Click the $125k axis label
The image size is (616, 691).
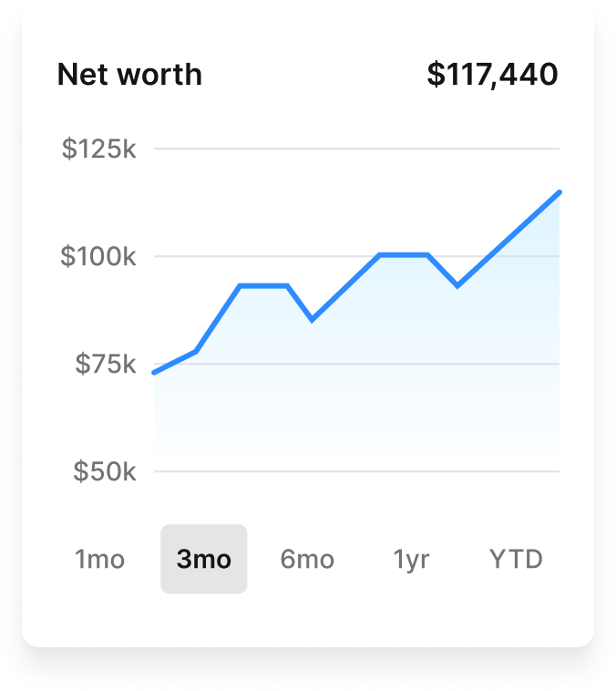coord(98,149)
